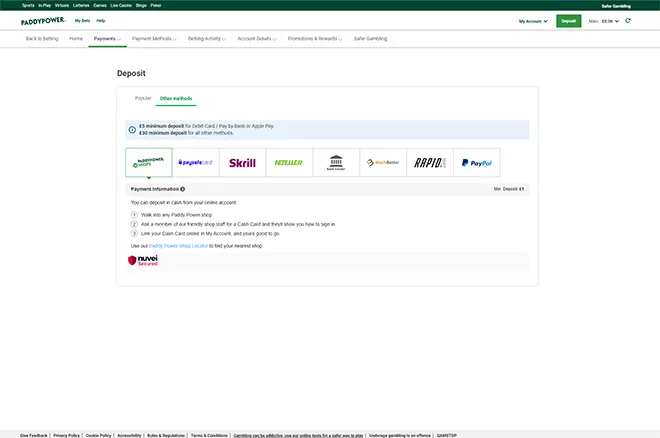660x438 pixels.
Task: Expand the My Account dropdown
Action: pyautogui.click(x=533, y=21)
